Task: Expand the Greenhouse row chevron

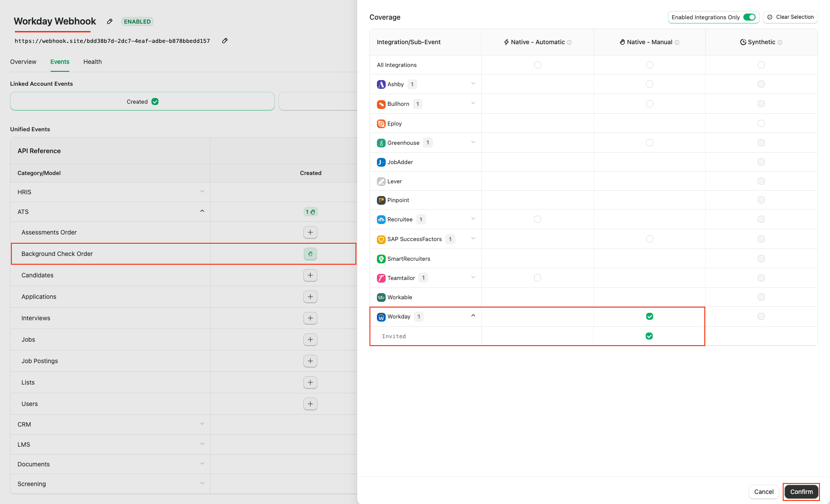Action: tap(473, 142)
